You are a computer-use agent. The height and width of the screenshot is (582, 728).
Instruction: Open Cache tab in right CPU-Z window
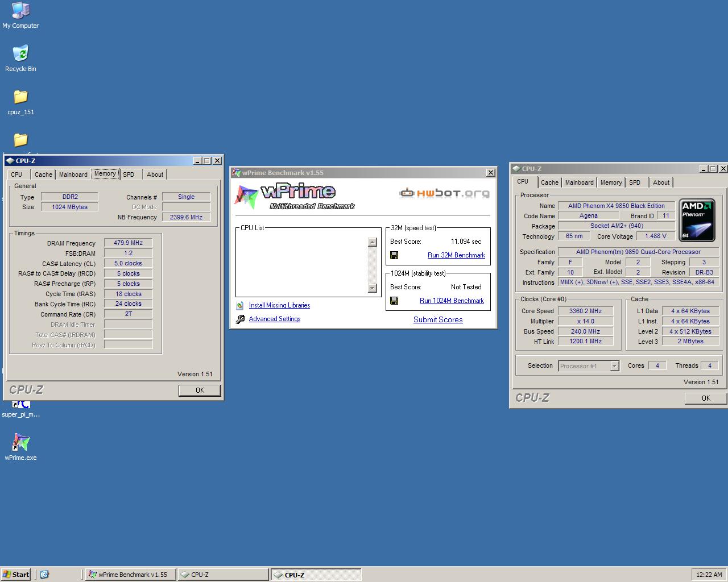549,182
